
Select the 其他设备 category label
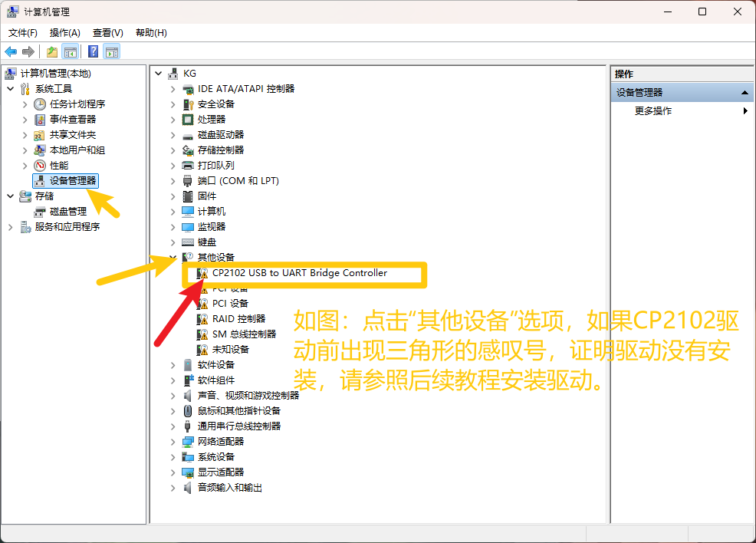tap(216, 258)
